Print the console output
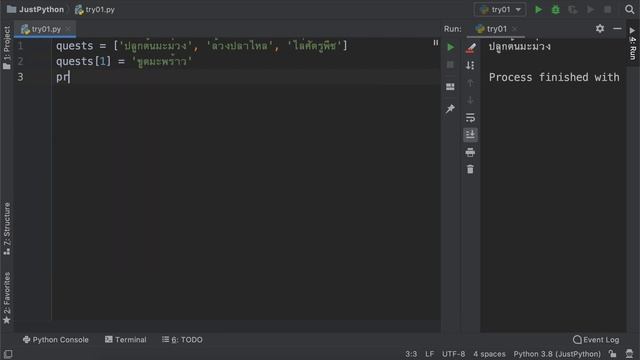The width and height of the screenshot is (640, 360). coord(470,152)
